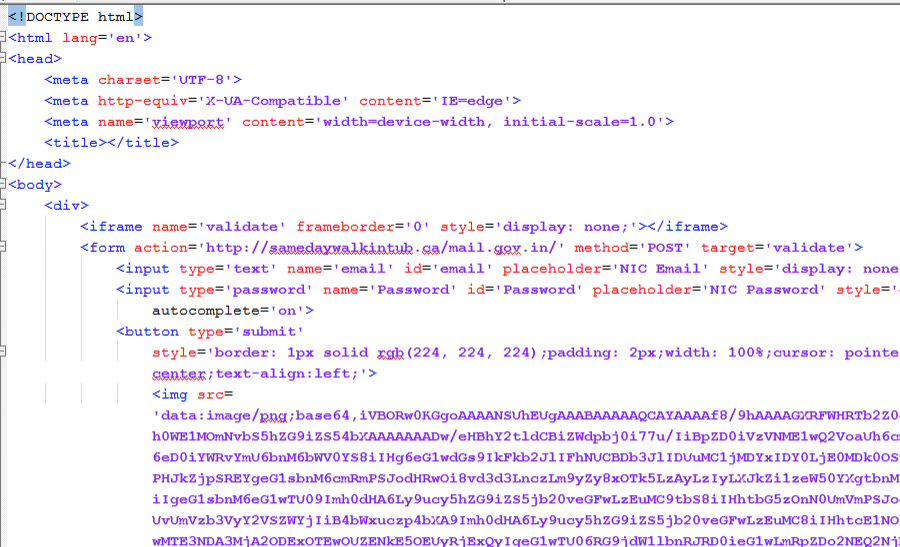The image size is (900, 547).
Task: Click the base64 line starting '6eD0iYWRvYmU6'
Action: pos(525,457)
